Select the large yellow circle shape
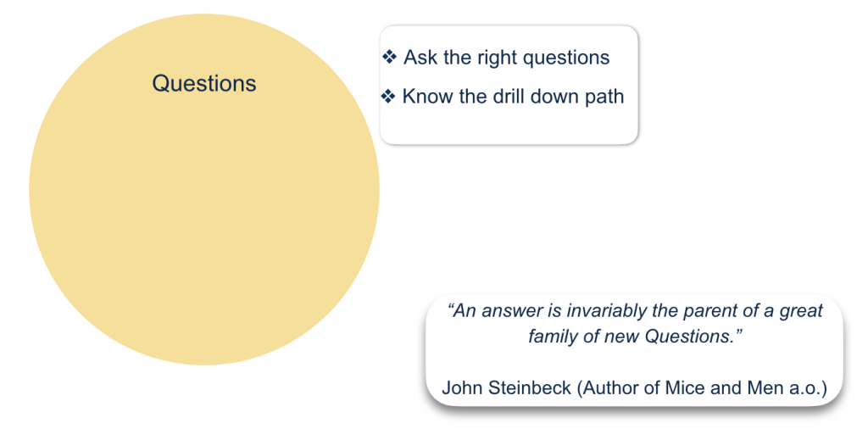Image resolution: width=868 pixels, height=440 pixels. [x=204, y=189]
